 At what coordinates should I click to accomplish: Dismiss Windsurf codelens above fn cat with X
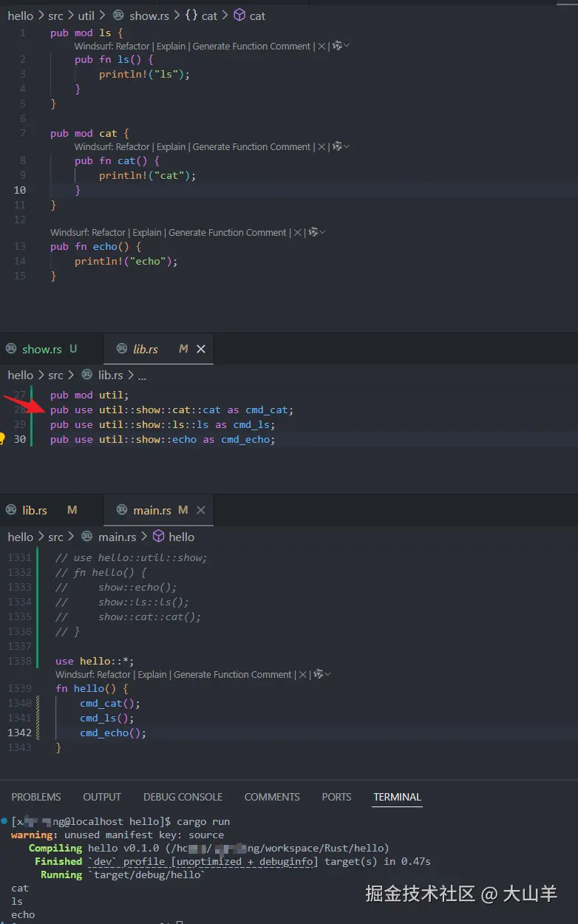tap(321, 146)
